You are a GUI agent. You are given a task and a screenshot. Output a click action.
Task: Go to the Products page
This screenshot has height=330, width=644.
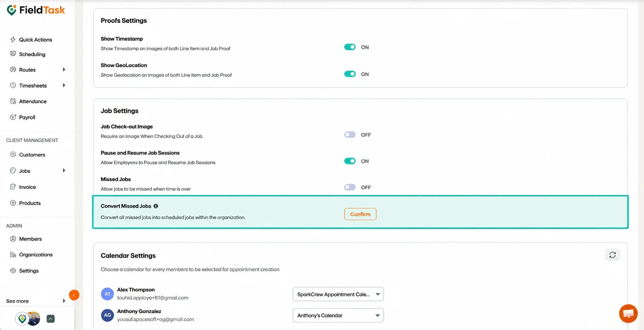(30, 203)
